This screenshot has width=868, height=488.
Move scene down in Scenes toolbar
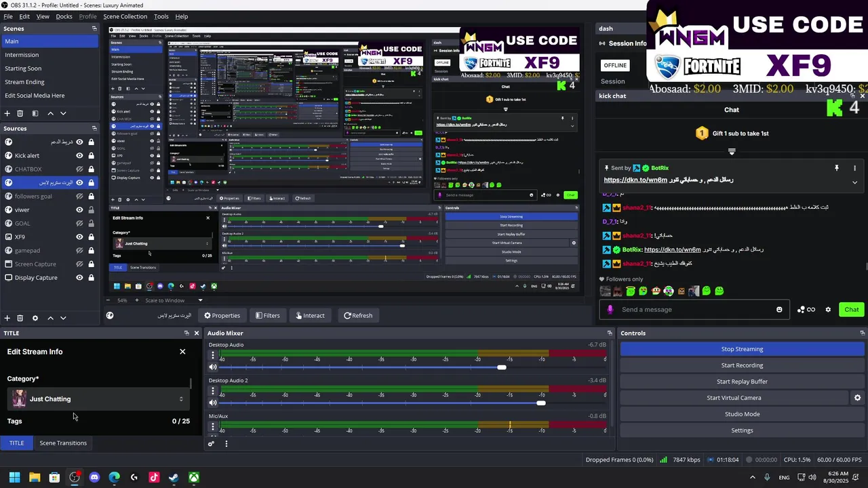click(x=63, y=113)
